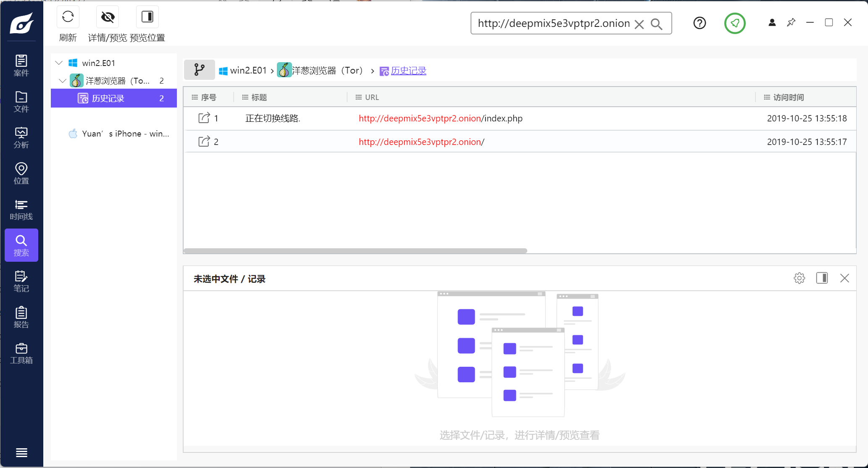
Task: Select the 历史记录 tree item
Action: [x=108, y=98]
